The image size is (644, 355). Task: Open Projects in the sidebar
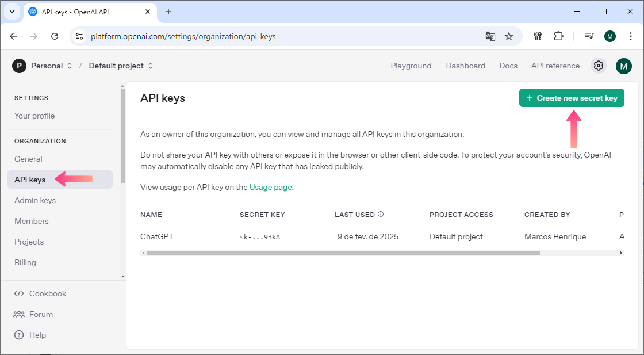coord(29,242)
